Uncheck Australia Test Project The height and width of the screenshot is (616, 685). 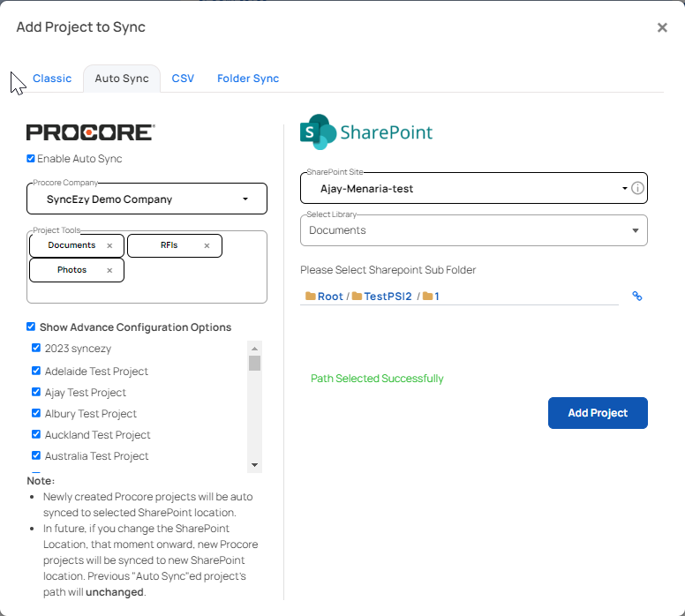(x=36, y=455)
